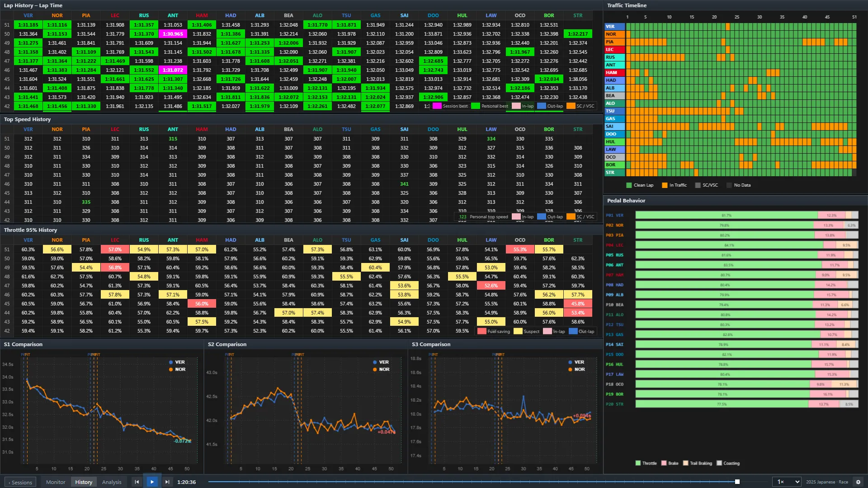868x488 pixels.
Task: Select the History tab
Action: [x=84, y=482]
